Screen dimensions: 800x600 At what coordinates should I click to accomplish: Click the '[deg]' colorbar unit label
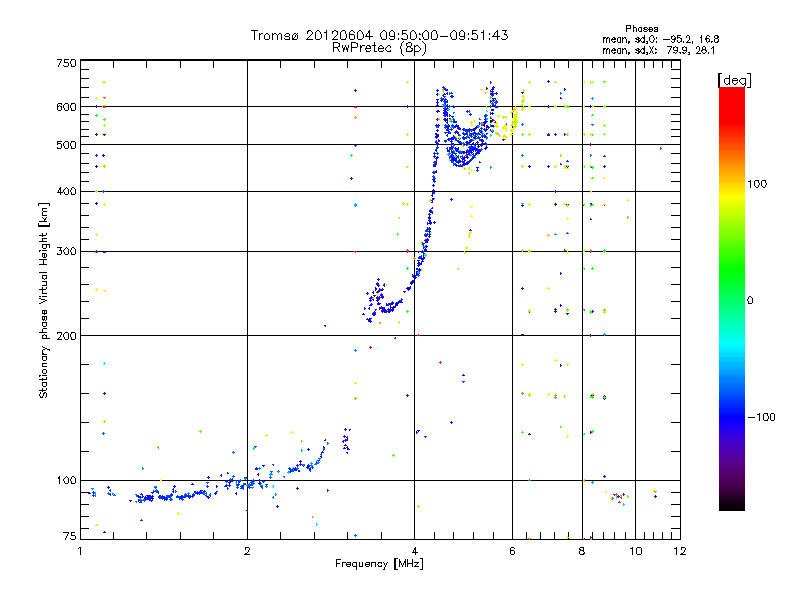pos(734,80)
